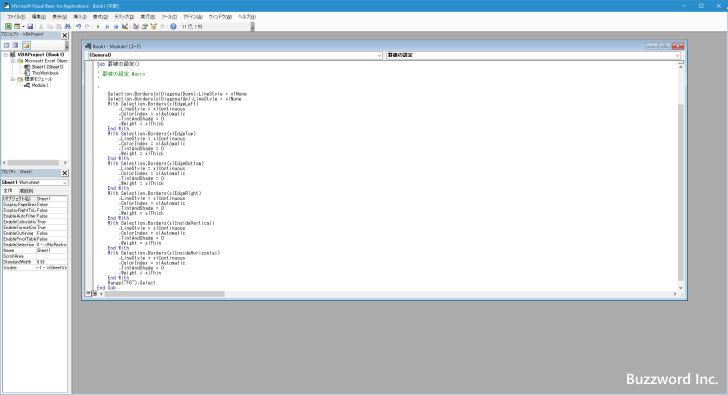Undo the last edit with the undo arrow
The width and height of the screenshot is (728, 395).
[x=78, y=26]
